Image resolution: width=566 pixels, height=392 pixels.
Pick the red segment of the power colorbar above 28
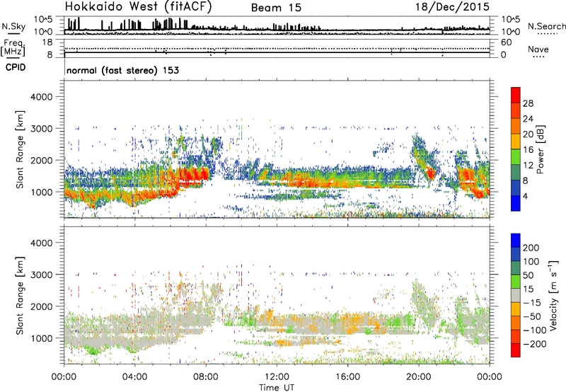point(516,96)
